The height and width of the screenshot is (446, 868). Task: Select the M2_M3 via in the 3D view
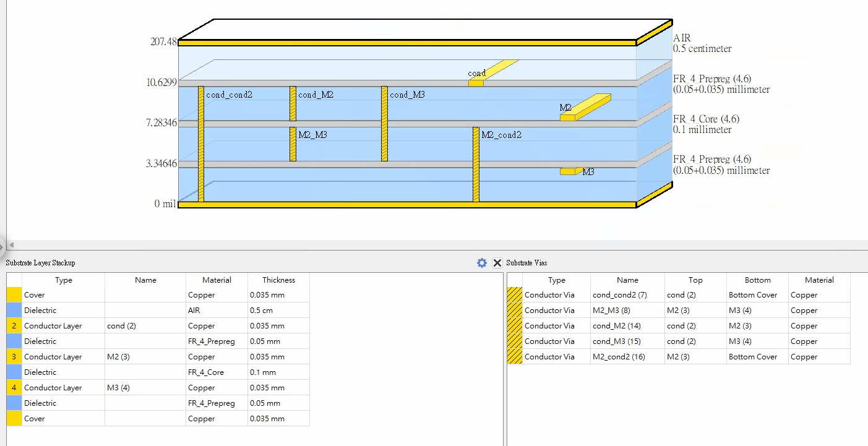click(293, 144)
